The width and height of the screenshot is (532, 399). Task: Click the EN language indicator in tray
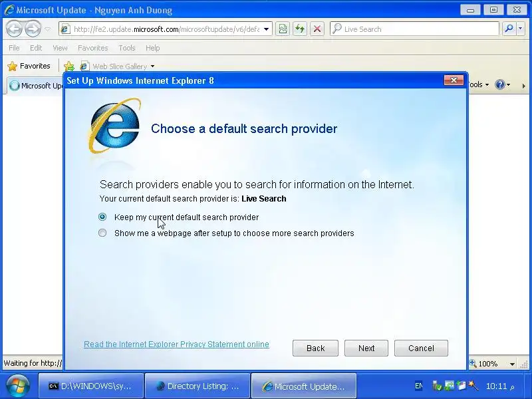[419, 386]
